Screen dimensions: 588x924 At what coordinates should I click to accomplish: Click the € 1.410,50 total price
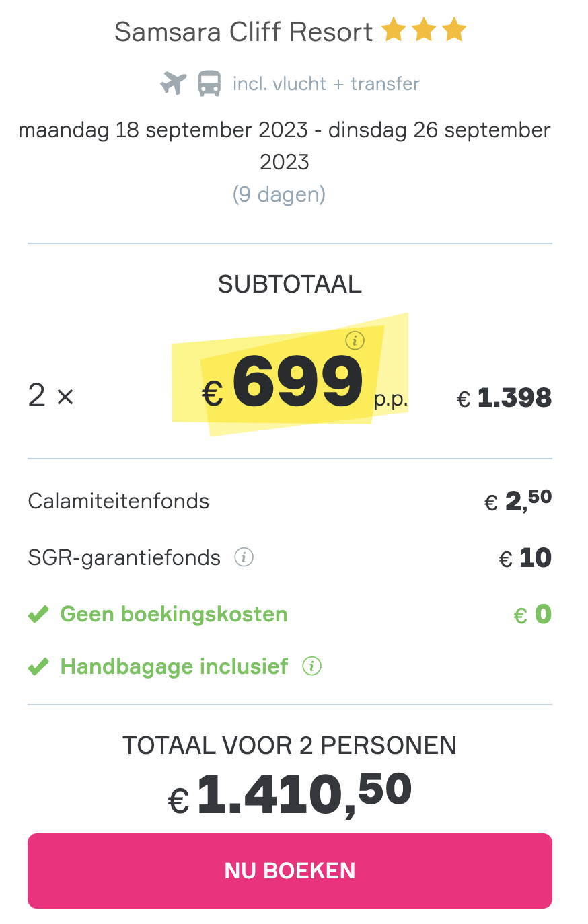[x=290, y=794]
